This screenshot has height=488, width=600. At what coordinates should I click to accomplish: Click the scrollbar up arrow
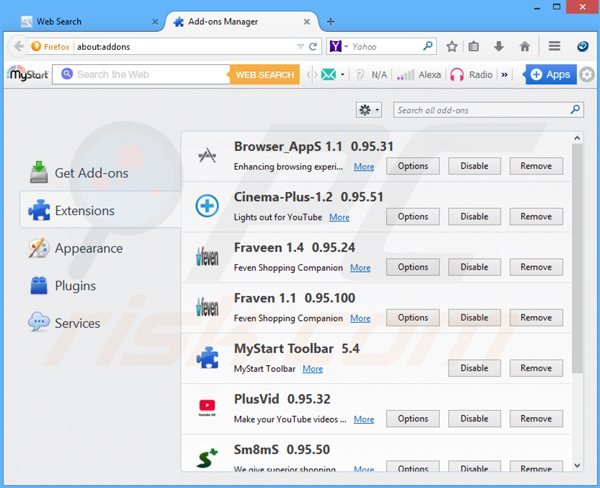click(x=577, y=138)
